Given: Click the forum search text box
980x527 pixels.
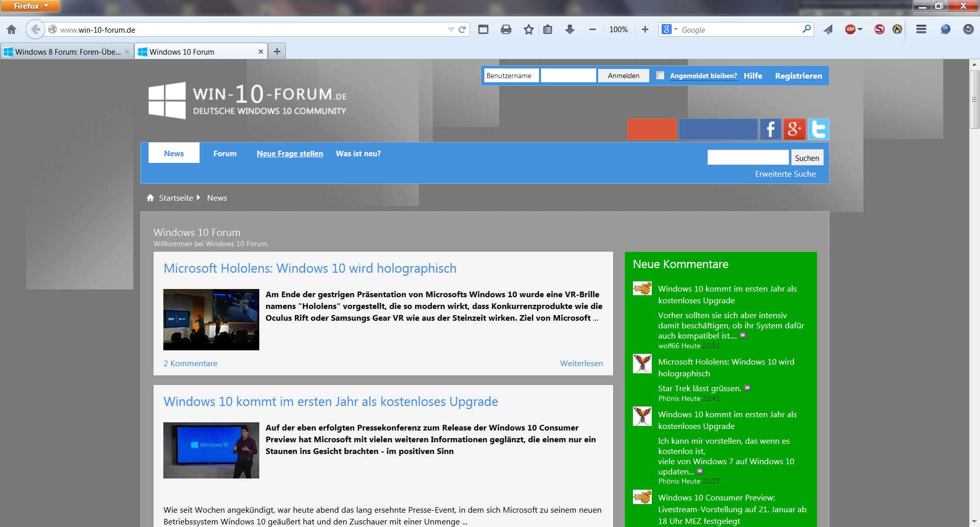Looking at the screenshot, I should [748, 157].
